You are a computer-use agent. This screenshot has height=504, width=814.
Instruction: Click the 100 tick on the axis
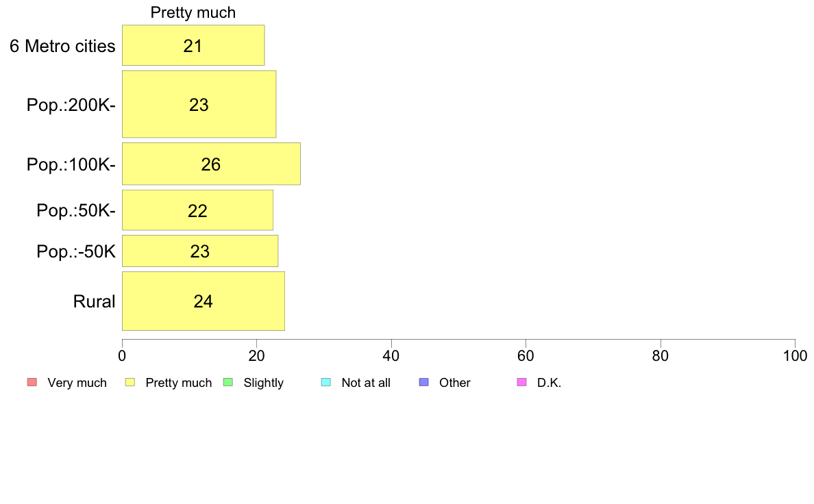coord(795,355)
